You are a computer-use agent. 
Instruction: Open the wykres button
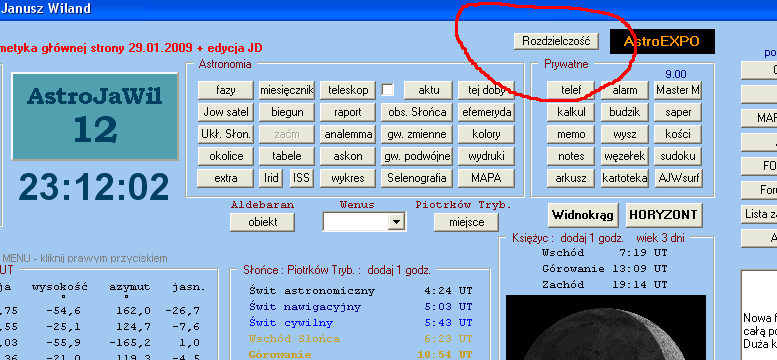[348, 178]
